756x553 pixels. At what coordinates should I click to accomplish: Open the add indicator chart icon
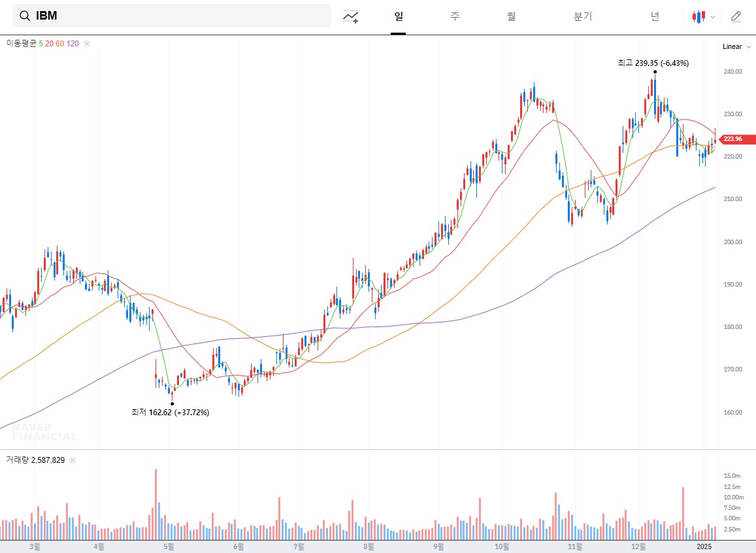pos(350,17)
